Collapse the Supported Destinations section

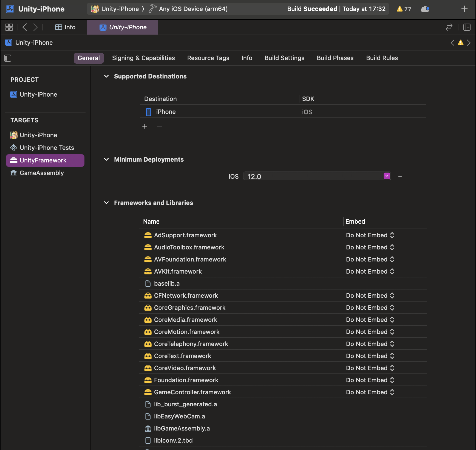(106, 77)
